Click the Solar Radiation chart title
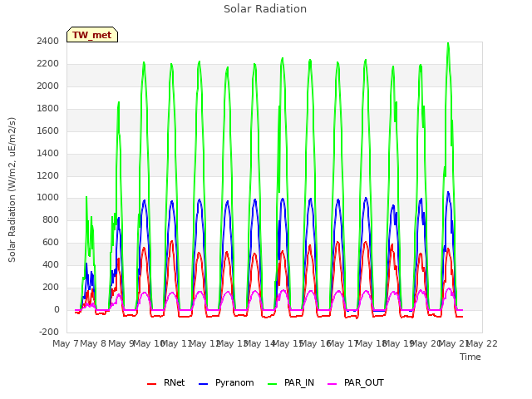Screen dimensions: 532x399 pos(265,9)
